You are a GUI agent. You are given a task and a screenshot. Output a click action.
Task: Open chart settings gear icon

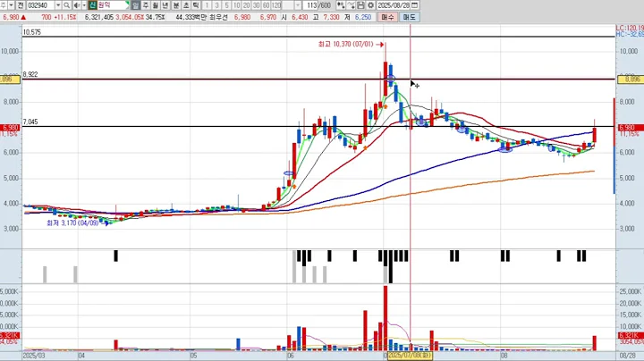pos(370,5)
